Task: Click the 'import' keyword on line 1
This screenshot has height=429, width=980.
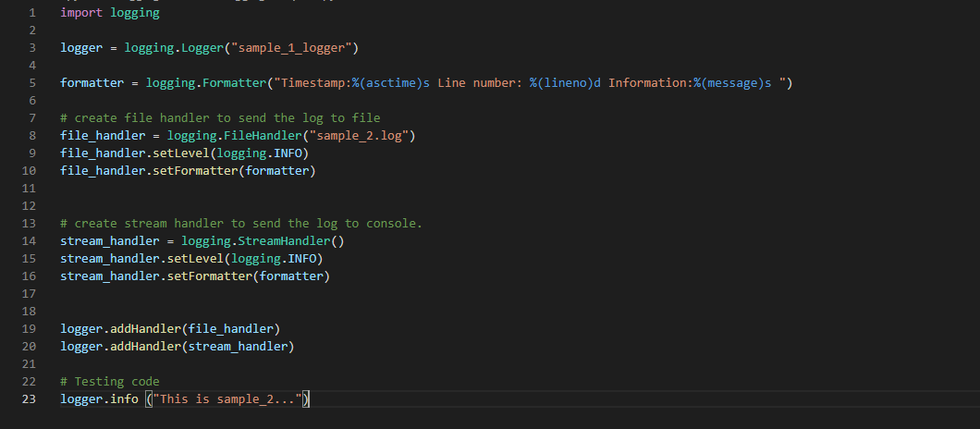Action: pos(81,13)
